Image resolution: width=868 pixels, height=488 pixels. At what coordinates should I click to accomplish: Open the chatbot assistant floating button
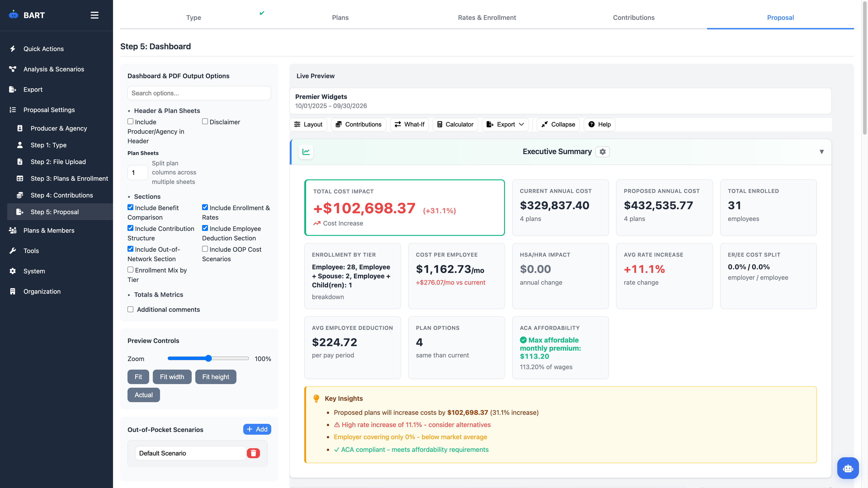pos(848,468)
